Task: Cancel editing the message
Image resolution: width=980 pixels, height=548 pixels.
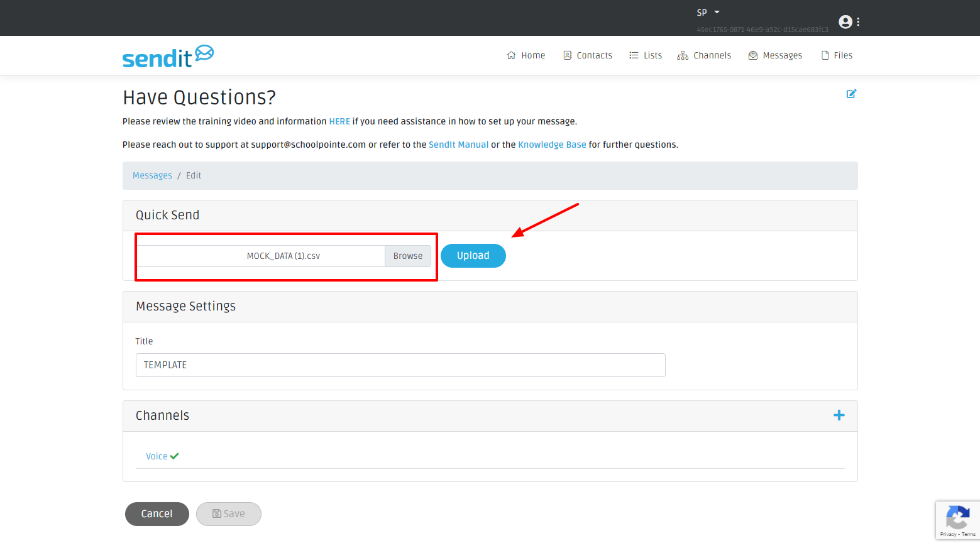Action: [157, 514]
